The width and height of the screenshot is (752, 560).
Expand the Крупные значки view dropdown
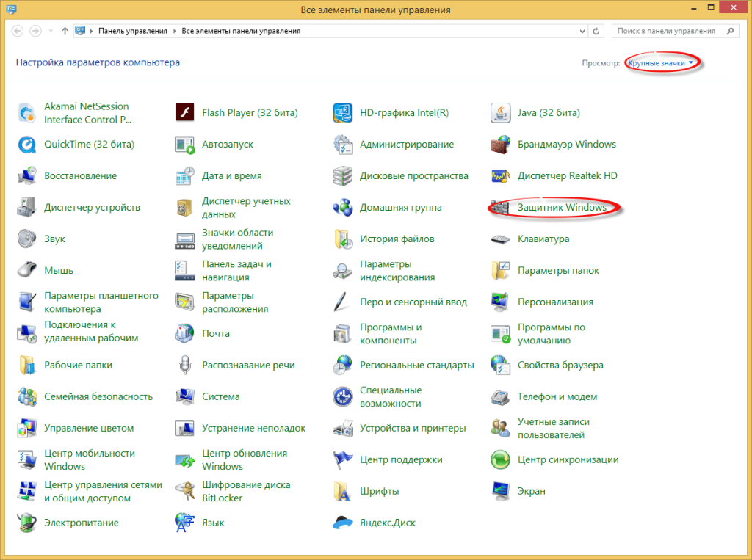point(661,63)
